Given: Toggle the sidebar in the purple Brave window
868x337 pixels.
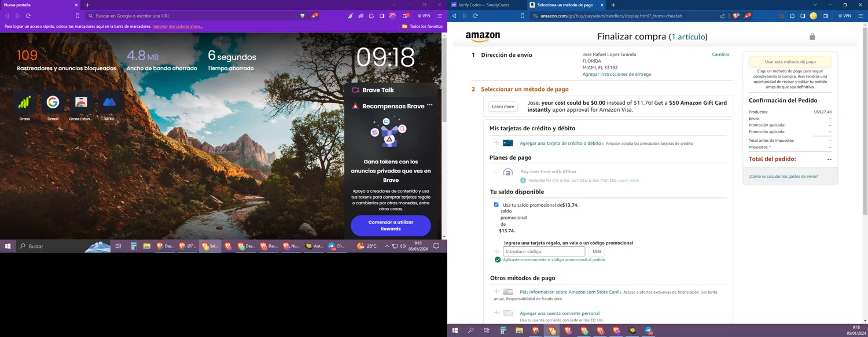Looking at the screenshot, I should (382, 16).
